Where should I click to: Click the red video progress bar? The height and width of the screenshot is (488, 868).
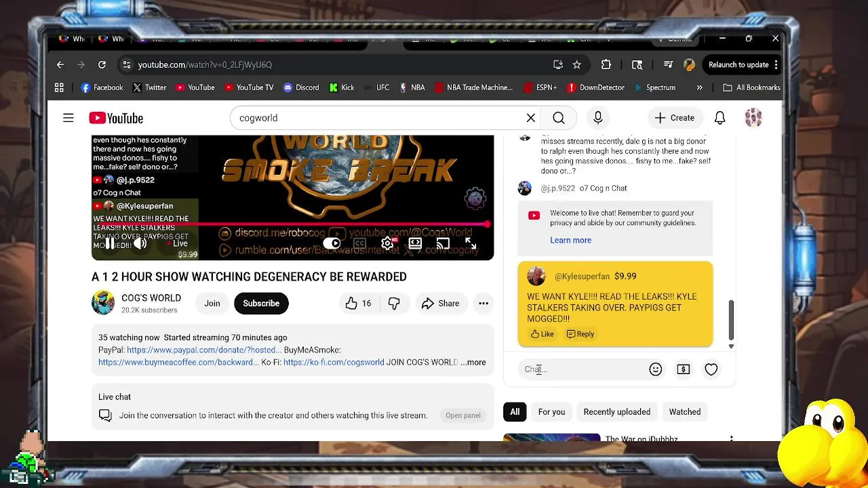[290, 224]
